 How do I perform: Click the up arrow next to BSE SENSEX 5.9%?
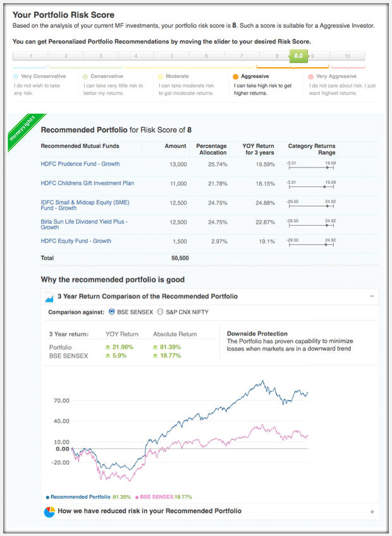click(x=108, y=356)
